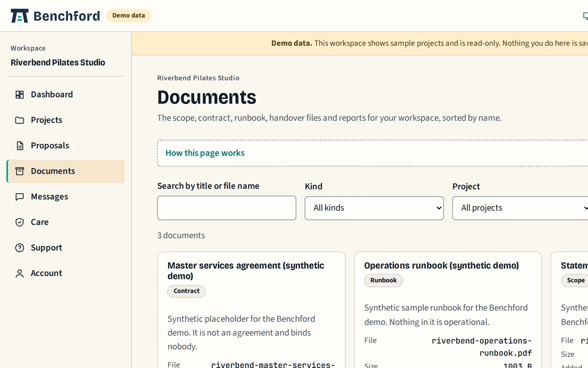Click the master services card description text
Screen dimensions: 588x368
click(241, 333)
